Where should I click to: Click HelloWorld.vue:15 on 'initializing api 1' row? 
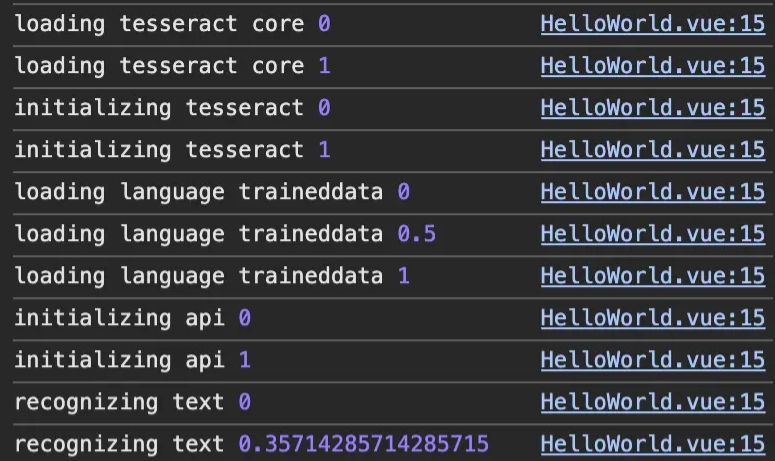[653, 360]
